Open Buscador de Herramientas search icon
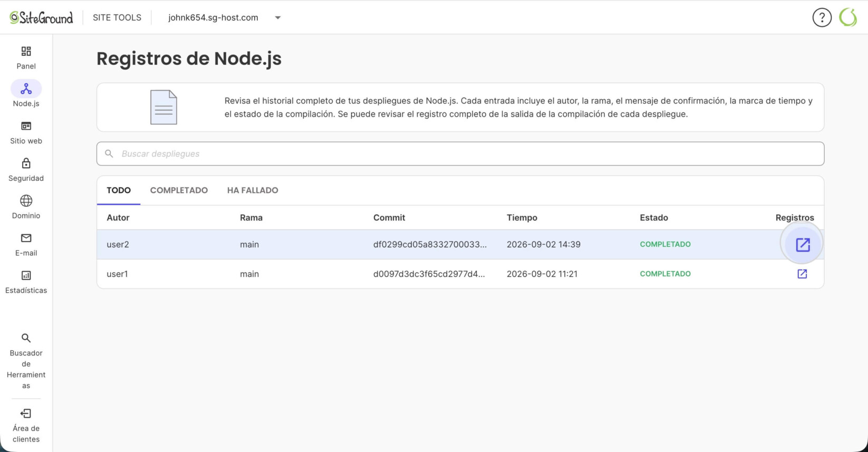Screen dimensions: 868x452 [26, 338]
